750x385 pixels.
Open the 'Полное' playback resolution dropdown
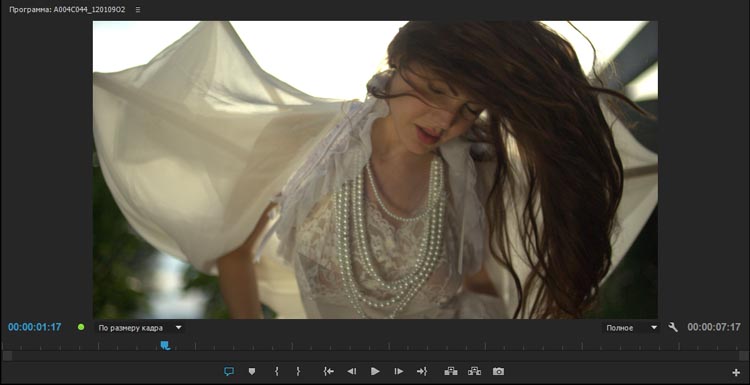(x=630, y=328)
